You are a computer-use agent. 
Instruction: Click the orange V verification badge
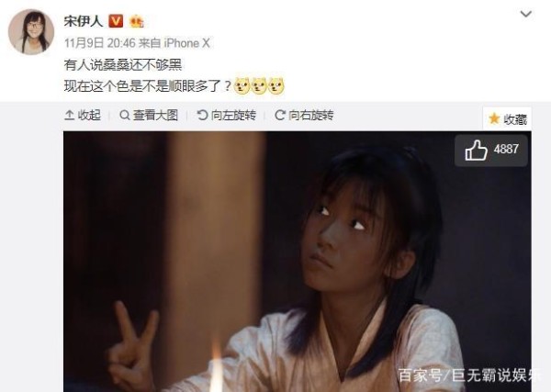click(x=116, y=21)
